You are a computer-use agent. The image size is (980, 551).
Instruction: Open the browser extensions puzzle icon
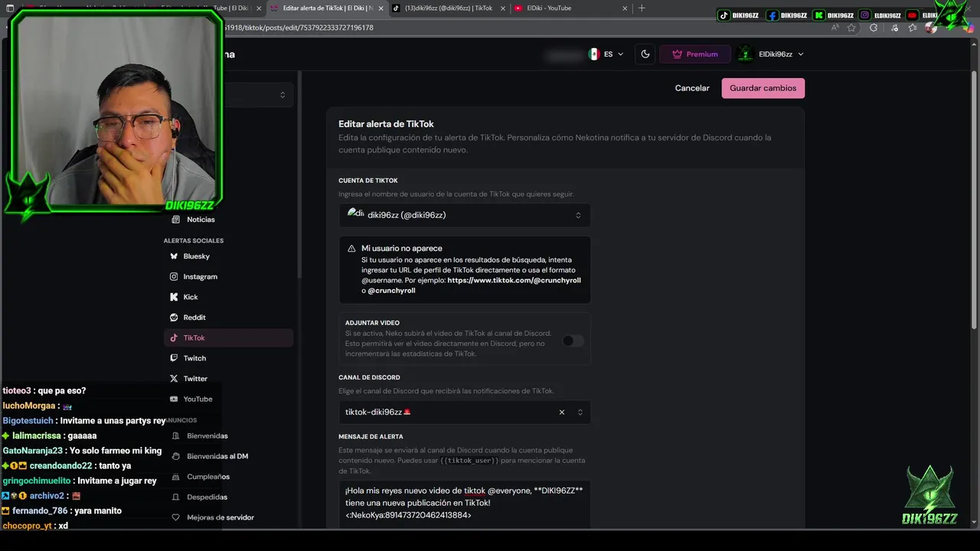point(874,28)
